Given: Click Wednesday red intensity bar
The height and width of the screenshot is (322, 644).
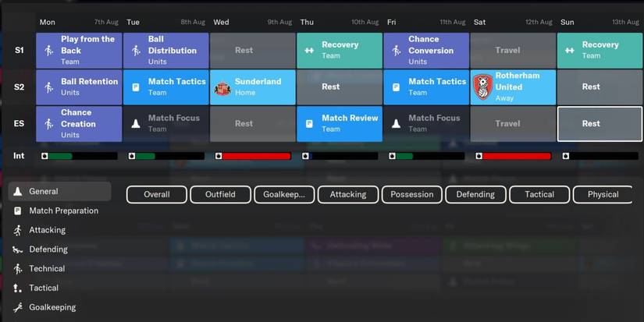Looking at the screenshot, I should [253, 156].
